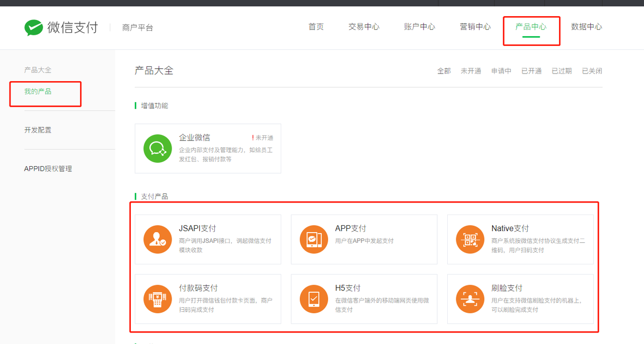Switch to 交易中心 tab
Screen dimensions: 644x344
pyautogui.click(x=364, y=27)
